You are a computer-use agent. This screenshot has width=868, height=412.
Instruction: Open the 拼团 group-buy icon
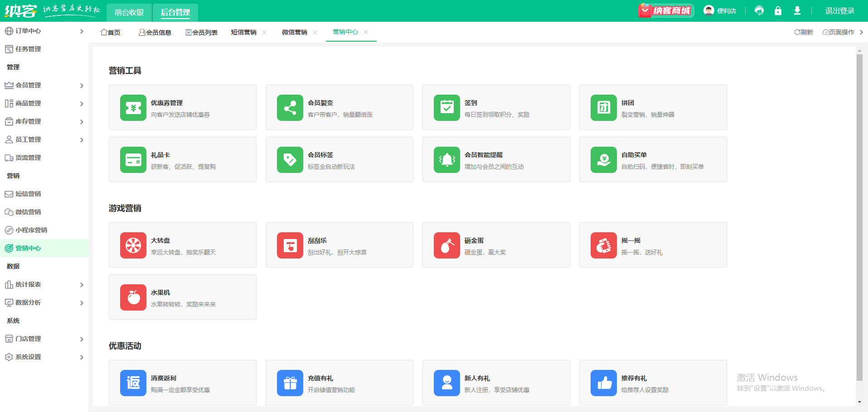(604, 108)
